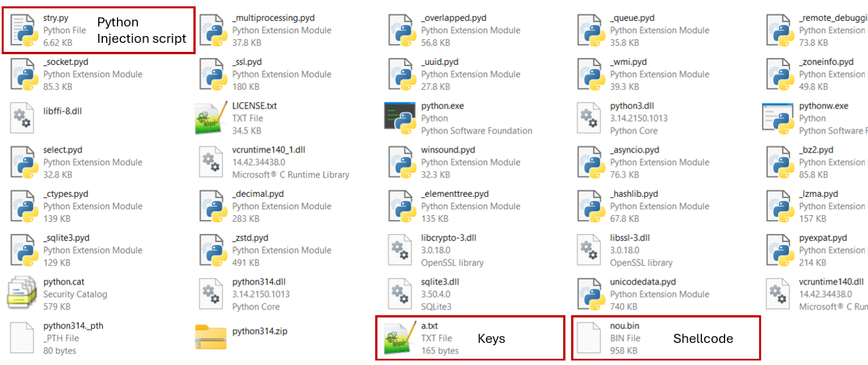Open the python314.zip folder icon
868x365 pixels.
[x=211, y=337]
